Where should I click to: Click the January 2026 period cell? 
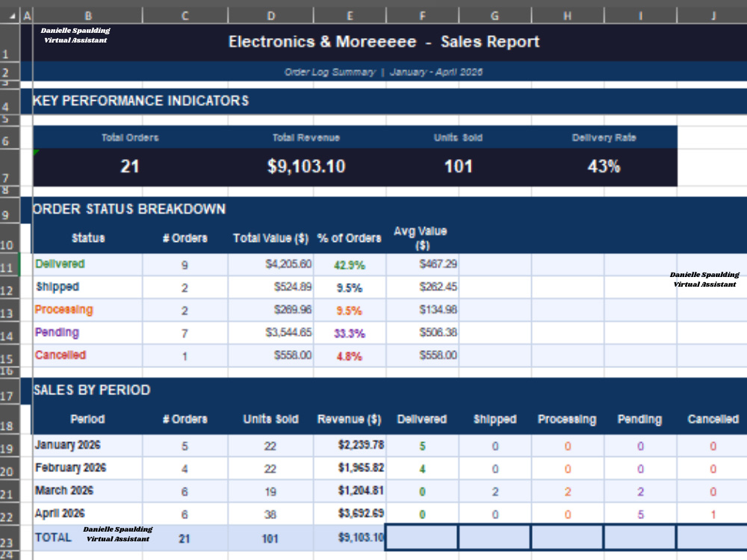pyautogui.click(x=87, y=446)
